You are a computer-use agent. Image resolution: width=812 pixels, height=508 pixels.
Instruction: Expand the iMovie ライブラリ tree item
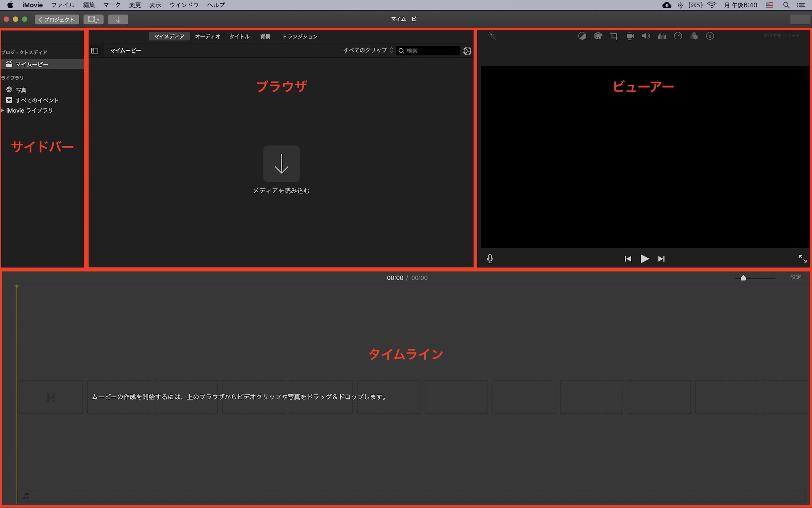click(x=2, y=110)
